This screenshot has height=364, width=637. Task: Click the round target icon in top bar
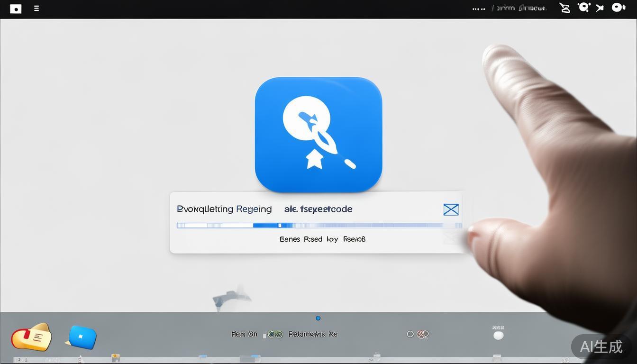coord(583,8)
